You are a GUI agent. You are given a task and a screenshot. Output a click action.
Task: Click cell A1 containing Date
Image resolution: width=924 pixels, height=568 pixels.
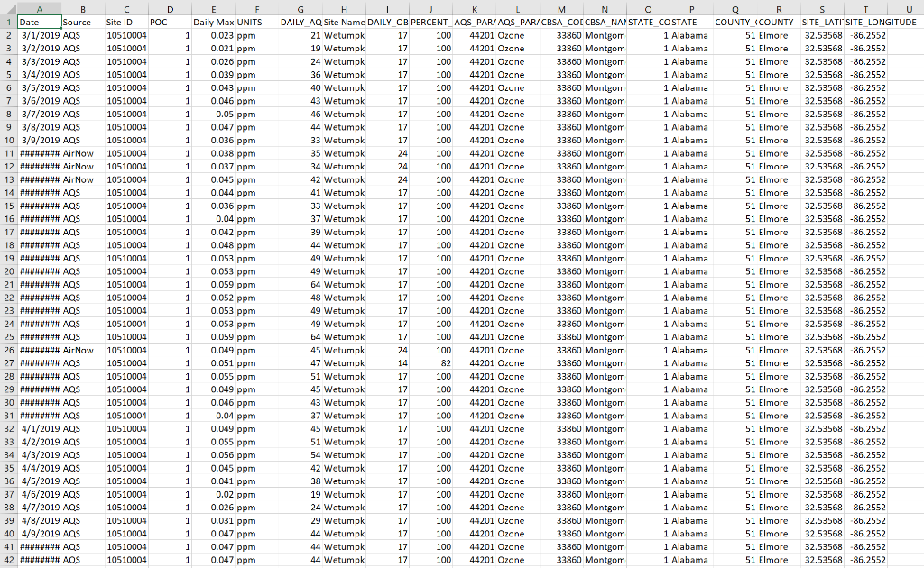pos(39,23)
